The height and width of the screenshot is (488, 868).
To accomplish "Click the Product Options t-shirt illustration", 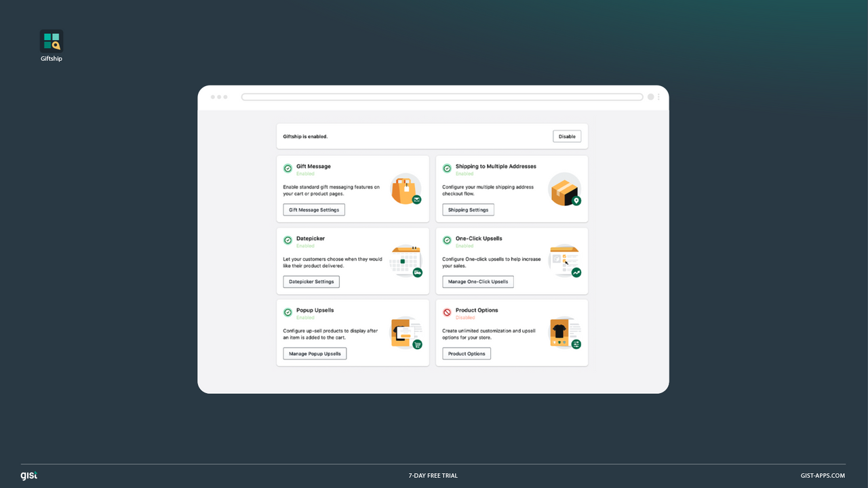I will point(566,333).
